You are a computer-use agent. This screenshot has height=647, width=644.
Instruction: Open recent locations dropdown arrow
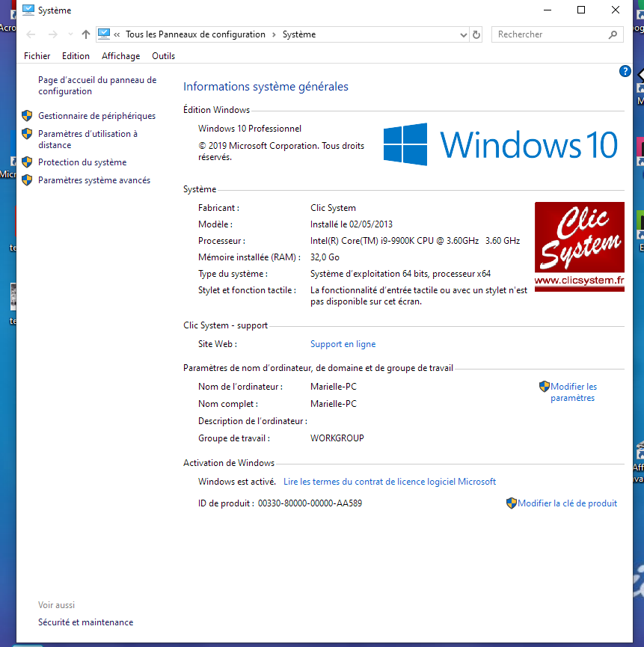pyautogui.click(x=70, y=34)
